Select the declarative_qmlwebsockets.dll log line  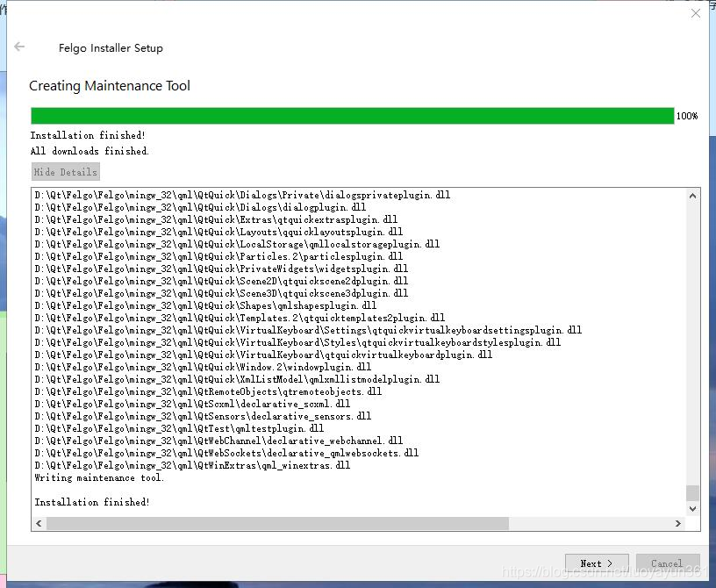tap(226, 453)
